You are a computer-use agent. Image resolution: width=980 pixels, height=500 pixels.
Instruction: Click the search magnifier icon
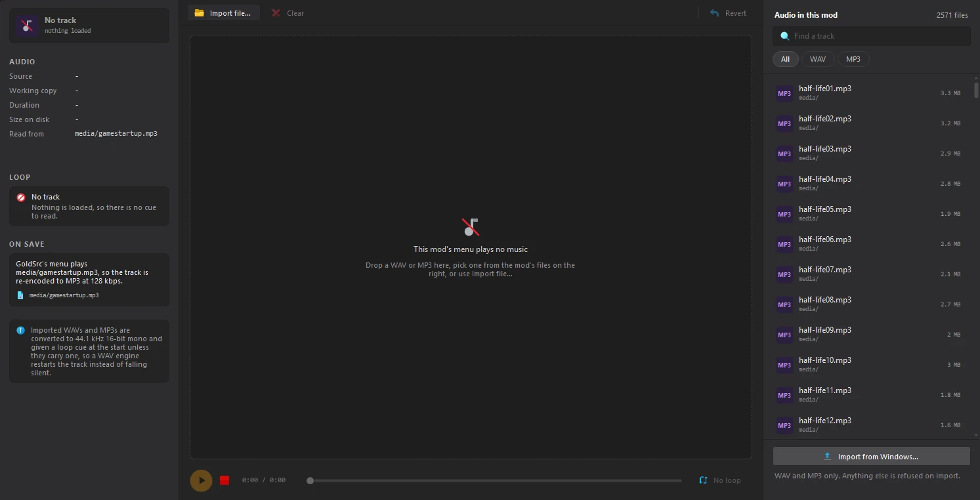point(784,36)
